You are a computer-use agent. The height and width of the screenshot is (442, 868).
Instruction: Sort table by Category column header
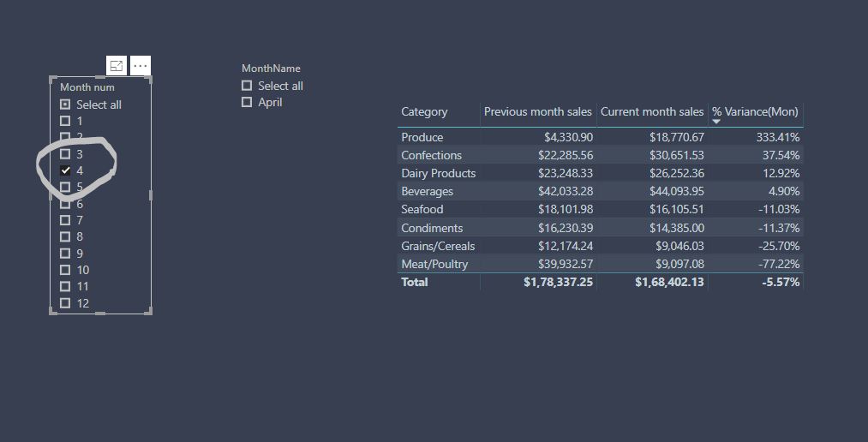[x=424, y=111]
